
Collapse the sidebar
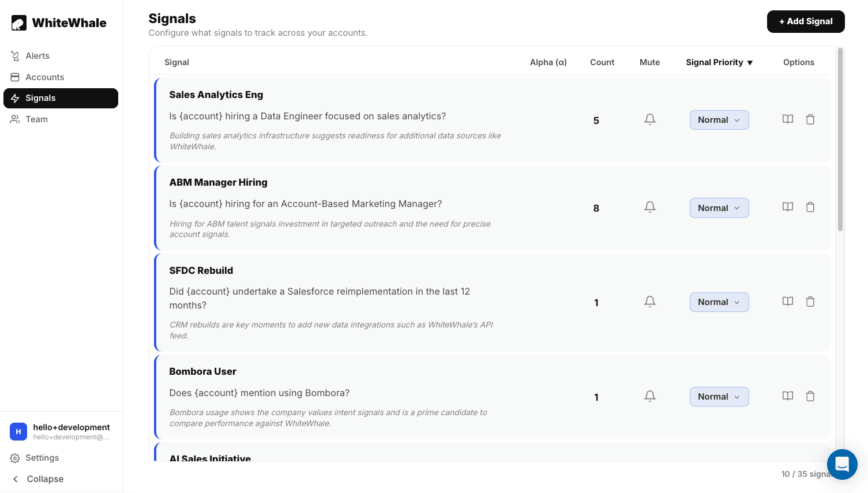tap(61, 479)
